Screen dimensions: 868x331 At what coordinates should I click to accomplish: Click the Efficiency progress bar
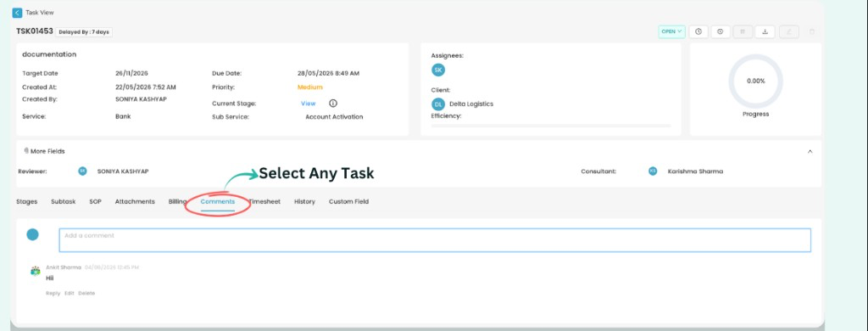point(551,126)
